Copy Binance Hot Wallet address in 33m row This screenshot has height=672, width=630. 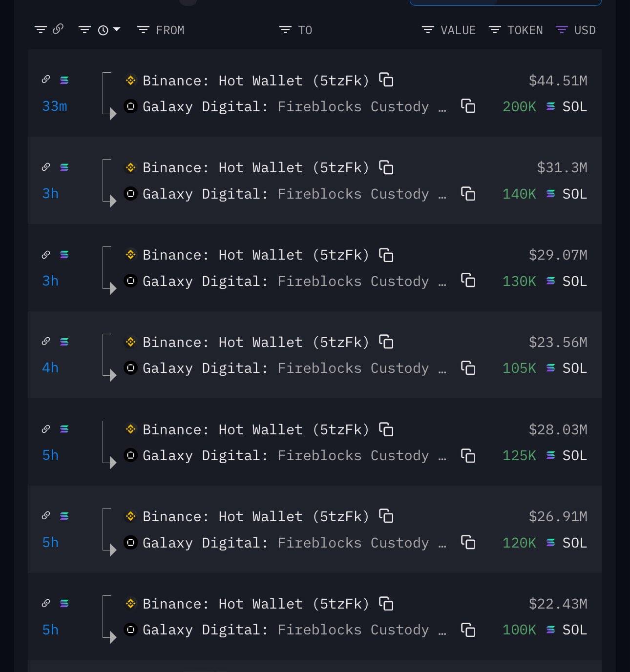[x=386, y=80]
